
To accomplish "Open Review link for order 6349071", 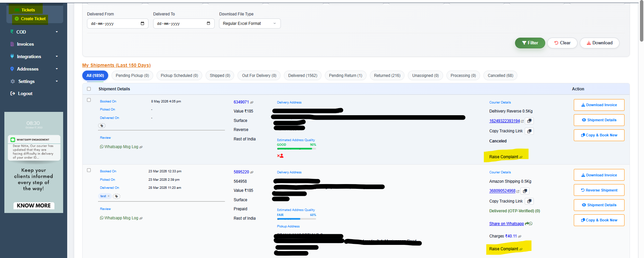I will tap(105, 138).
